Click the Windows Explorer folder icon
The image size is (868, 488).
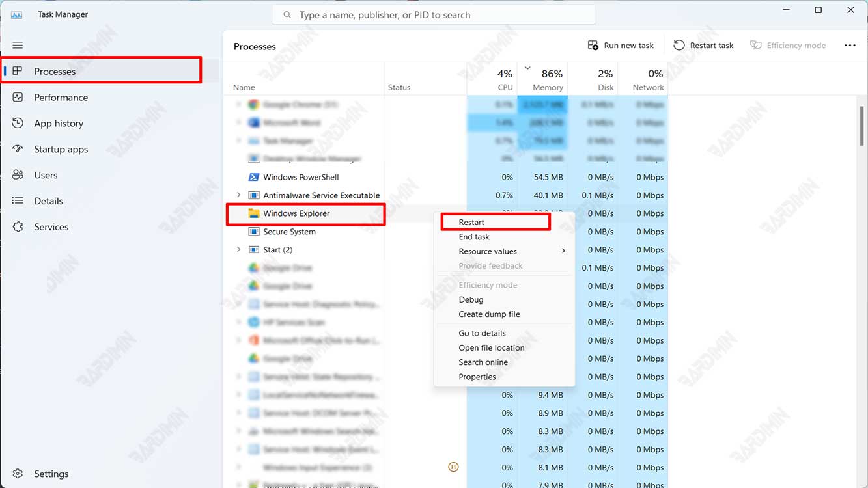[254, 213]
